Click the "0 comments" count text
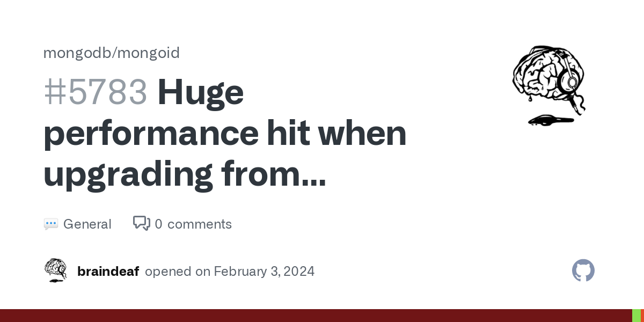This screenshot has width=644, height=322. point(193,224)
